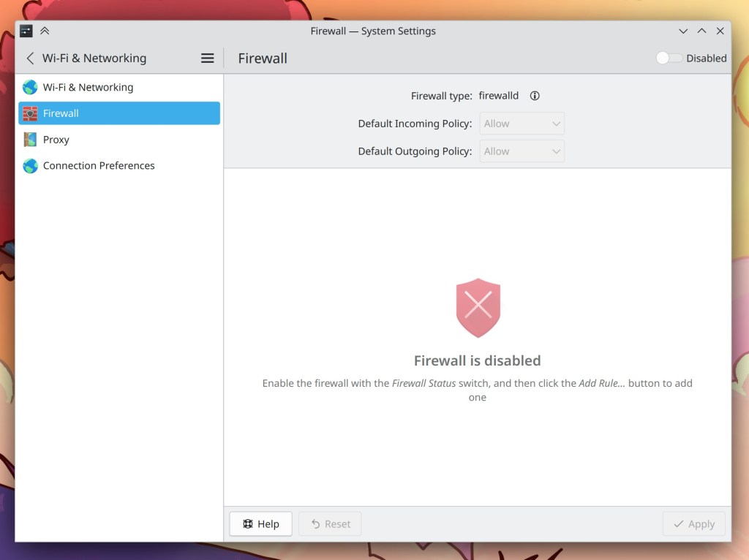Click the Firewall is disabled shield graphic

478,307
